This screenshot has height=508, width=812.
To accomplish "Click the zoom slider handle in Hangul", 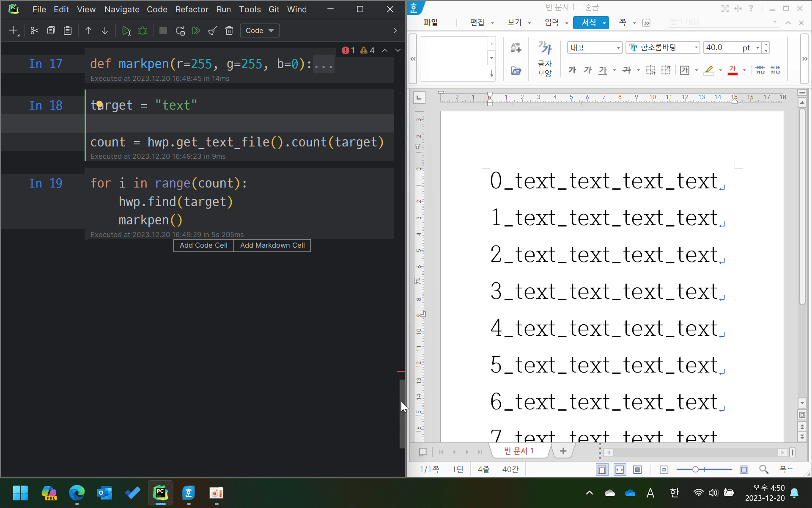I will coord(695,469).
